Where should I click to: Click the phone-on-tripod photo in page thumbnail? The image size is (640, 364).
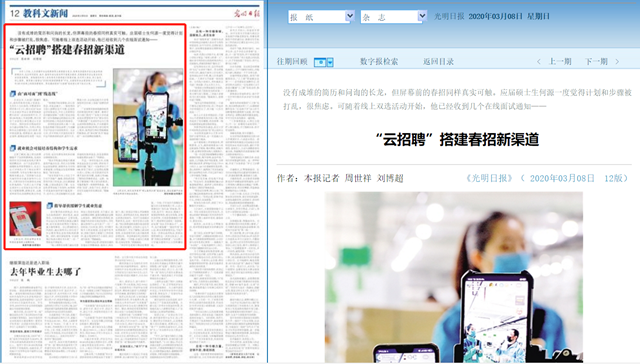148,127
